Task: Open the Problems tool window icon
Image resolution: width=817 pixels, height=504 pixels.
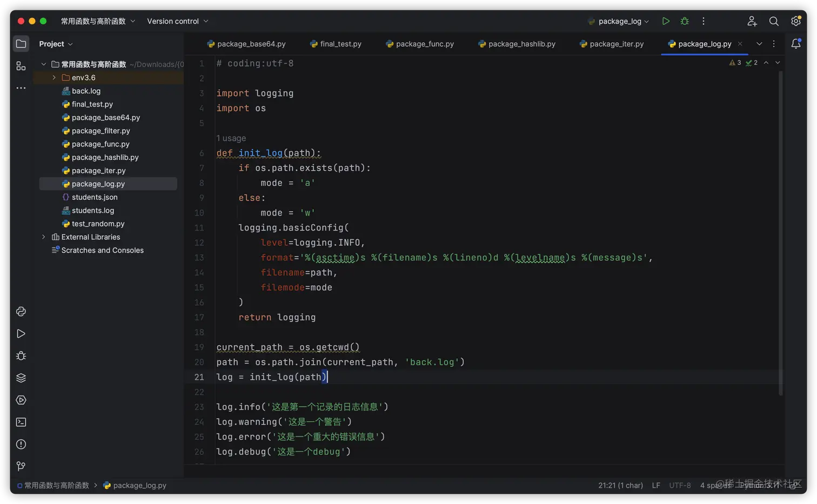Action: 21,445
